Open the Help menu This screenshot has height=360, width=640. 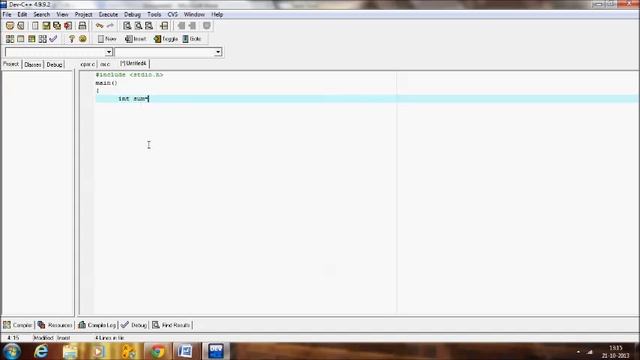(217, 14)
